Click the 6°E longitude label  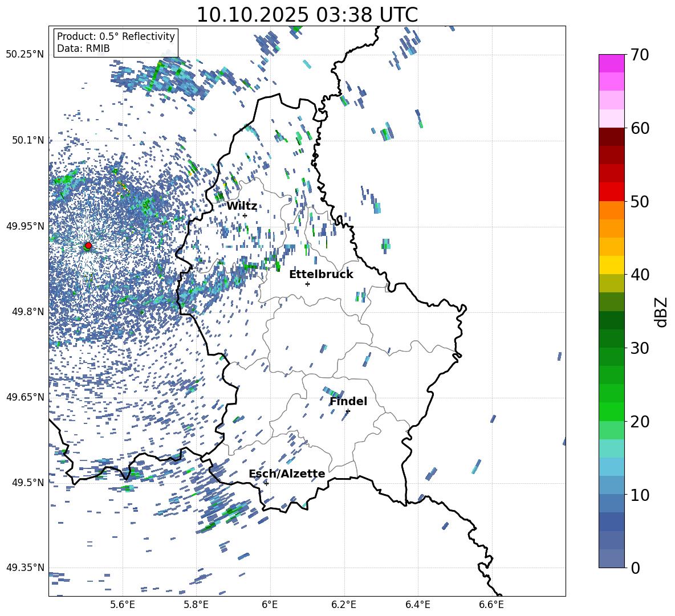[270, 605]
